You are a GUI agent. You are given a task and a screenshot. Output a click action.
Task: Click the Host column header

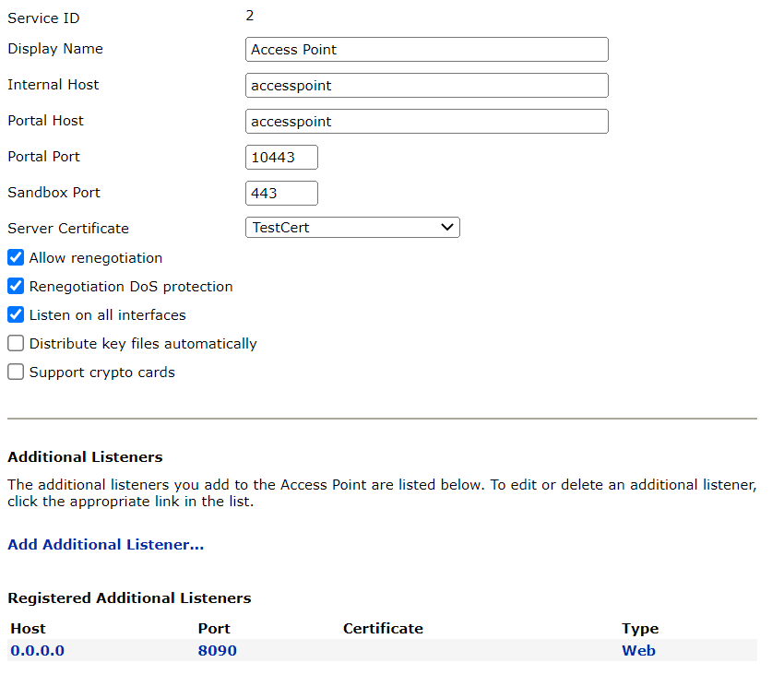click(28, 629)
